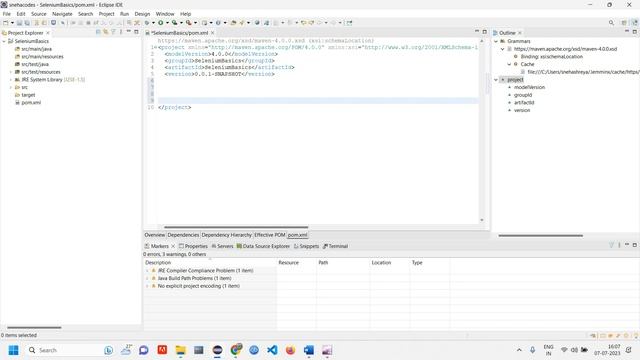Switch to the Overview tab
The width and height of the screenshot is (640, 360).
tap(155, 235)
